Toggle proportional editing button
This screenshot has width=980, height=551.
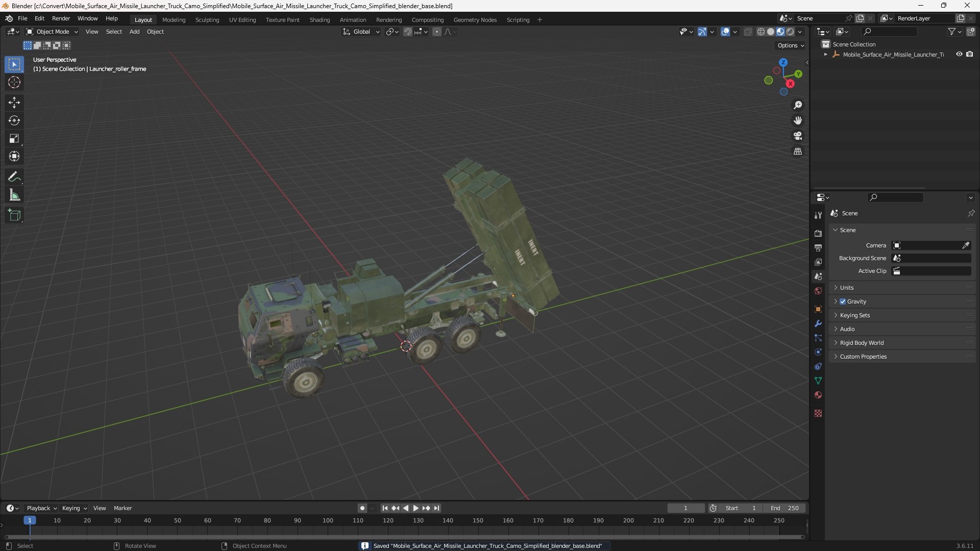[437, 32]
